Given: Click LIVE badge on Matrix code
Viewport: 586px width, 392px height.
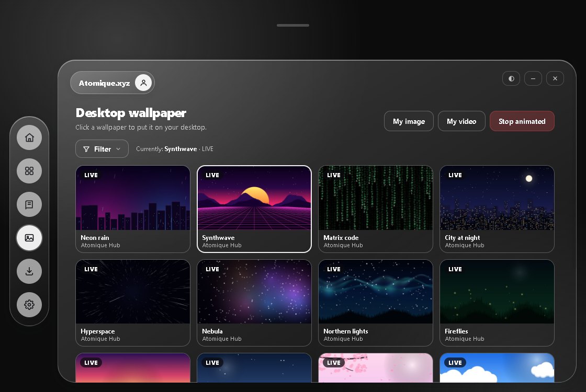Looking at the screenshot, I should (334, 175).
